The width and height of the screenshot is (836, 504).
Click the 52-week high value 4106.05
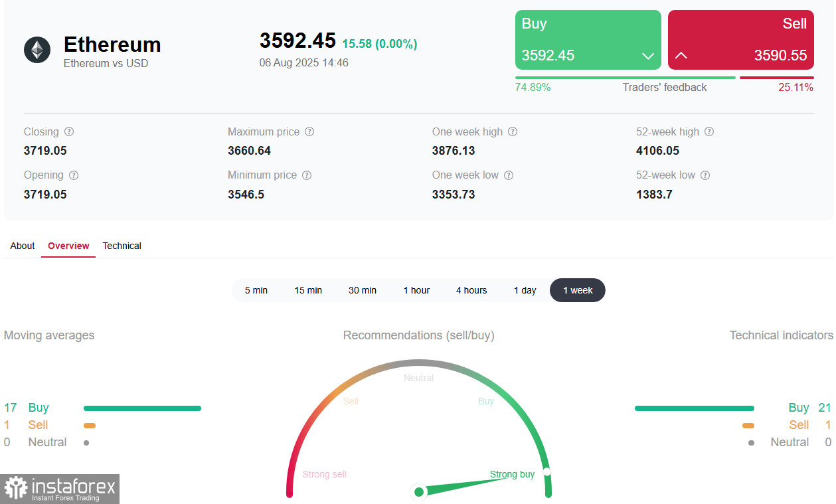[x=658, y=151]
